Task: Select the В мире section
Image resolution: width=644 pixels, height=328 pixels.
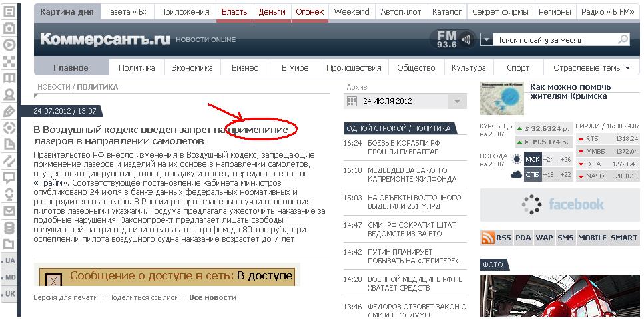Action: tap(295, 68)
